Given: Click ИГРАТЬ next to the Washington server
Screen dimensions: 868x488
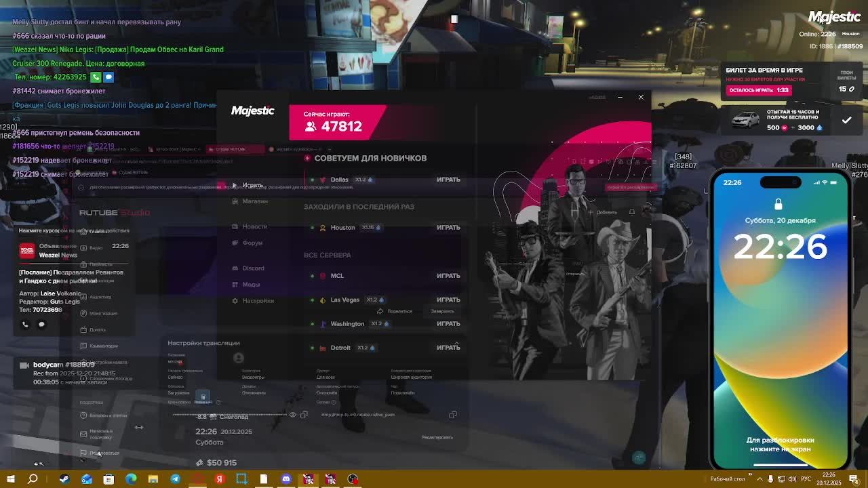Looking at the screenshot, I should click(x=448, y=324).
